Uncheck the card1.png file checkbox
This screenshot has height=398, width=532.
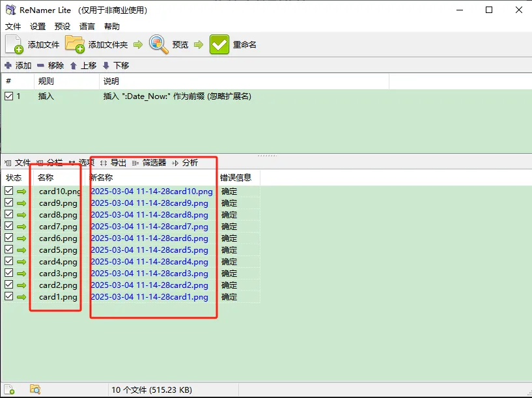pyautogui.click(x=9, y=296)
